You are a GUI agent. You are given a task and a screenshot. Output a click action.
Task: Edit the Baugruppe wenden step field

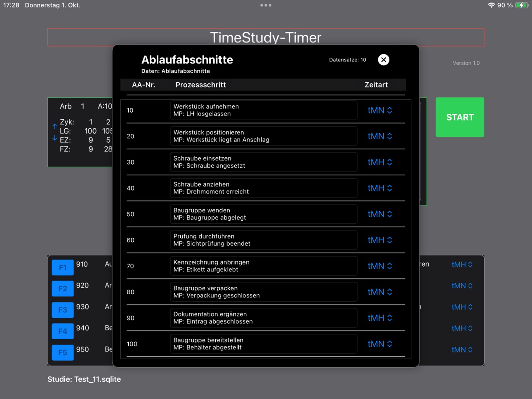pyautogui.click(x=264, y=214)
